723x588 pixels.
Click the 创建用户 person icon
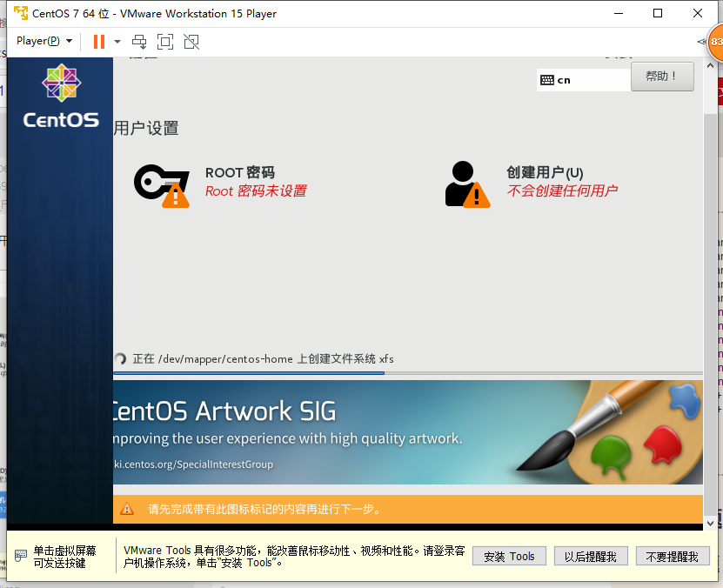pyautogui.click(x=467, y=184)
